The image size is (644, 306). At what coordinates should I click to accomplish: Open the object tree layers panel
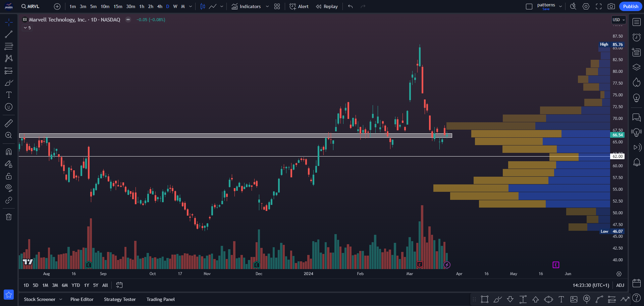(x=637, y=67)
